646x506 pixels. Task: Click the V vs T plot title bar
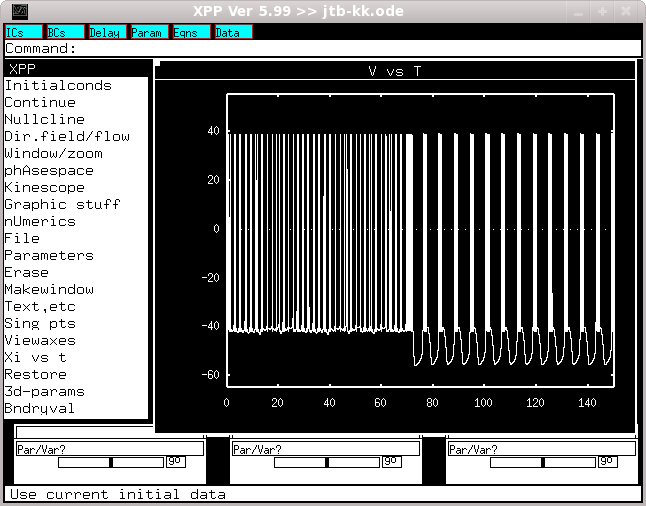pyautogui.click(x=395, y=71)
